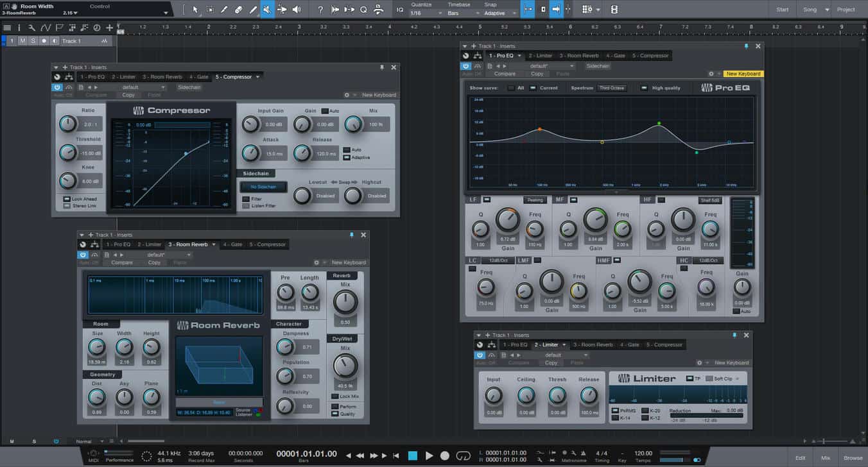Click the No Sidechain button in the Compressor

[263, 187]
